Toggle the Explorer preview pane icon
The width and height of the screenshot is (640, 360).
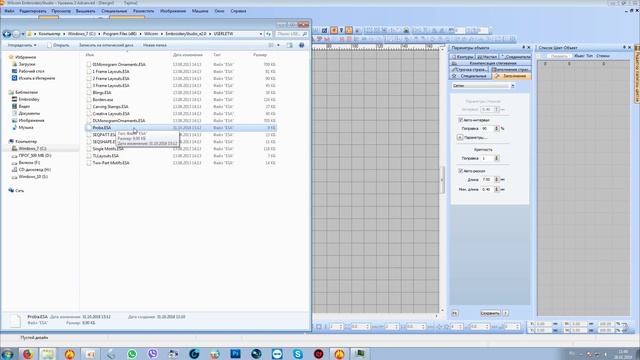289,45
